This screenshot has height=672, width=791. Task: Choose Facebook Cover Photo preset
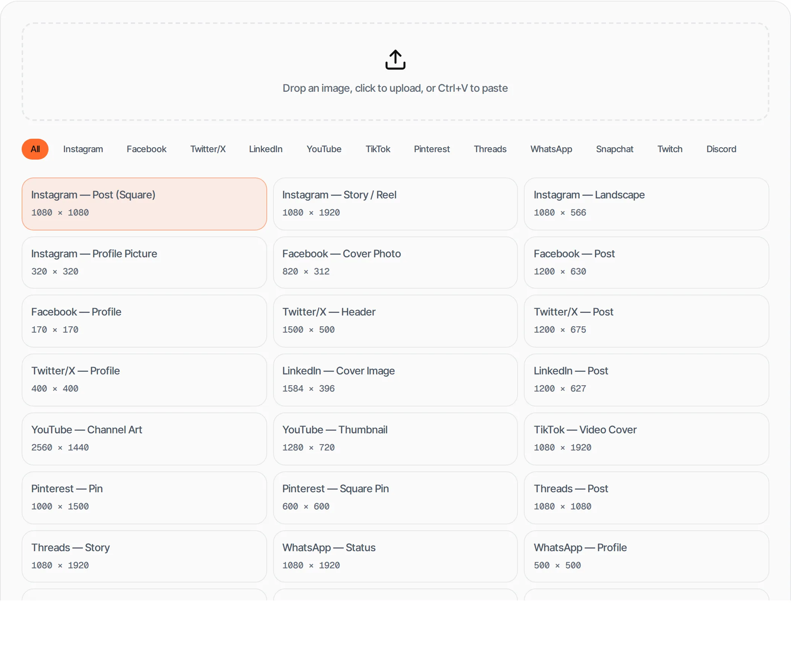(x=395, y=263)
